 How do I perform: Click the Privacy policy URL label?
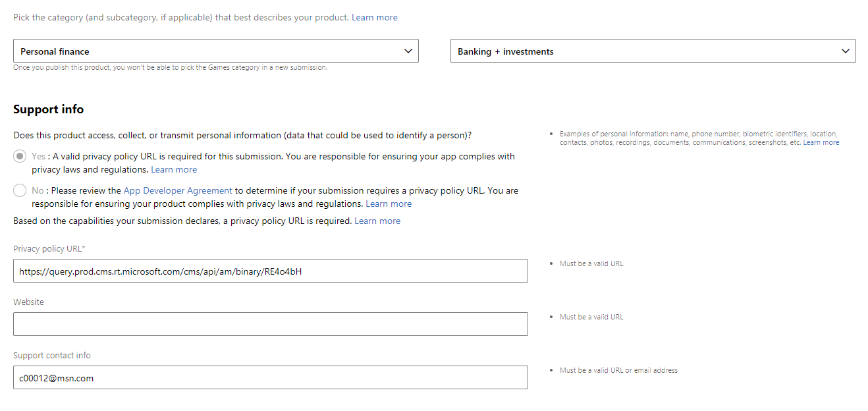tap(49, 249)
